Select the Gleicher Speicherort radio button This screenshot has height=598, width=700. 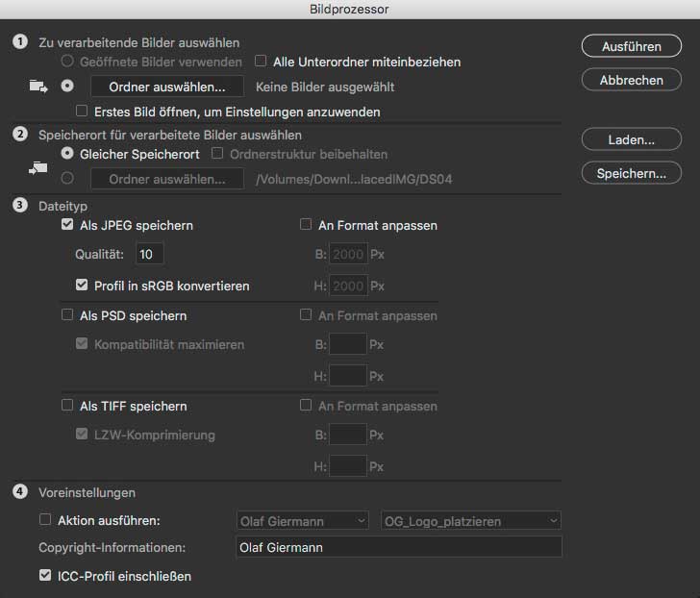[x=67, y=153]
